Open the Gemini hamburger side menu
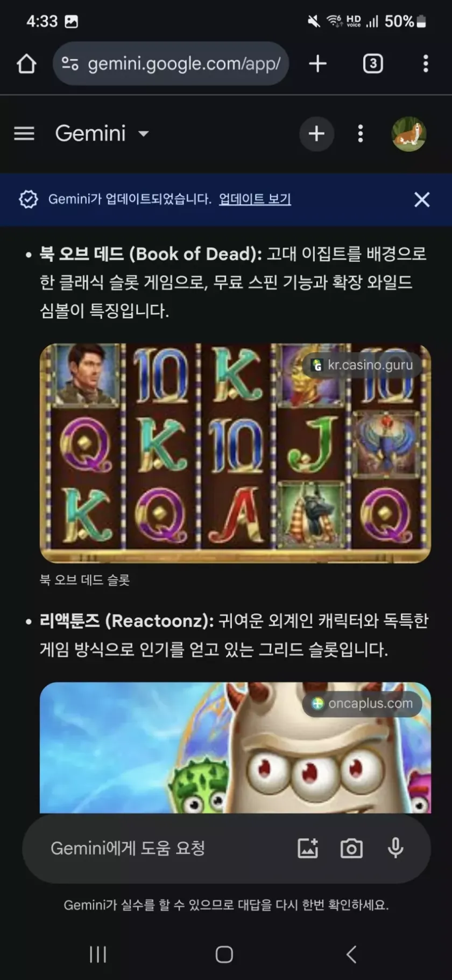The height and width of the screenshot is (980, 452). click(x=24, y=134)
